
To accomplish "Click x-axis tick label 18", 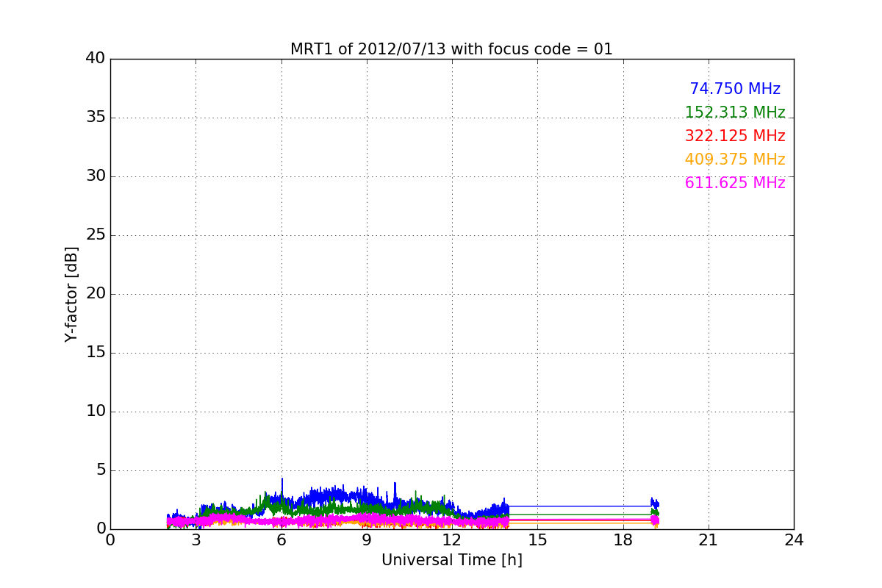I will click(x=623, y=540).
